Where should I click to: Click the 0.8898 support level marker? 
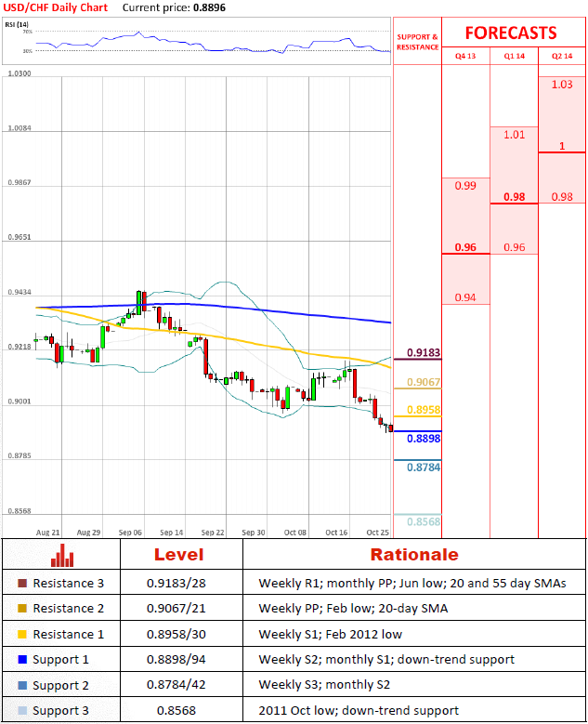click(x=424, y=438)
